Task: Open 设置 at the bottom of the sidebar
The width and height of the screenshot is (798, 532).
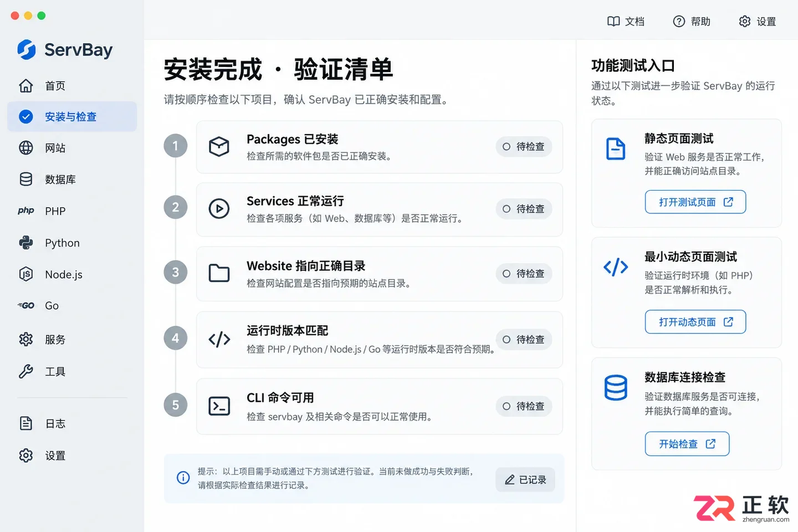Action: (x=72, y=456)
